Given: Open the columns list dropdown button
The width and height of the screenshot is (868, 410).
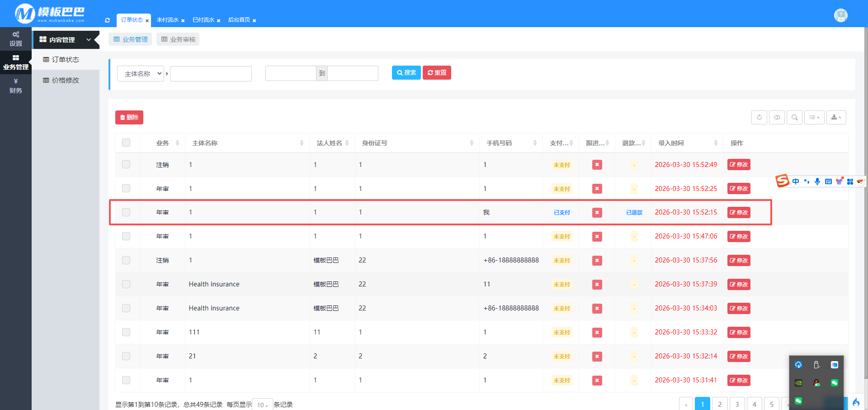Looking at the screenshot, I should point(814,118).
